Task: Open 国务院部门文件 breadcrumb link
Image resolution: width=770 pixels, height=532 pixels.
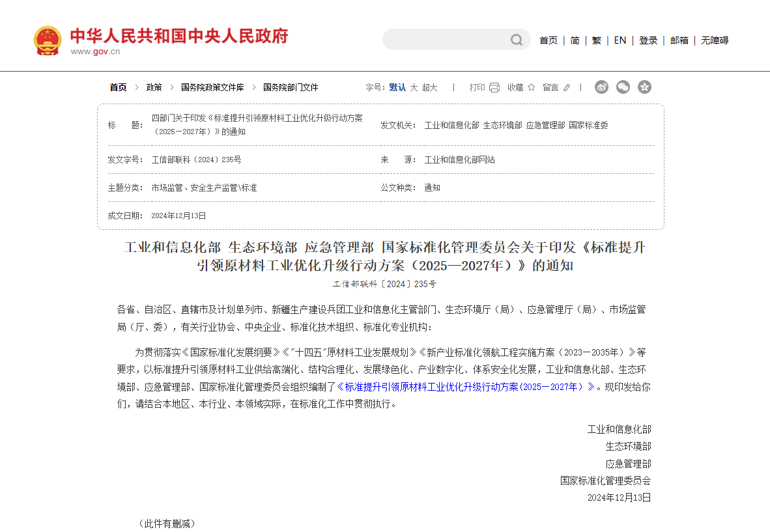Action: [291, 87]
